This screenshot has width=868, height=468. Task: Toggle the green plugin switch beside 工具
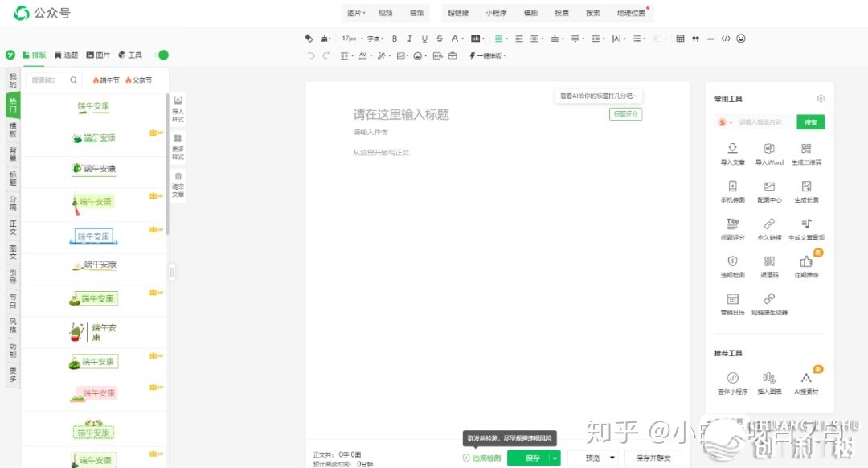161,55
